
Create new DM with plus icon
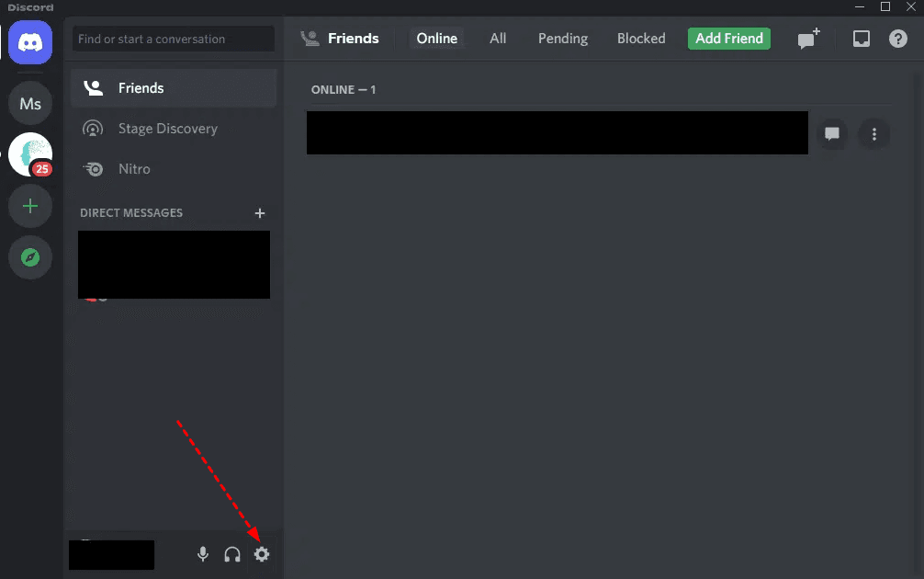click(260, 213)
